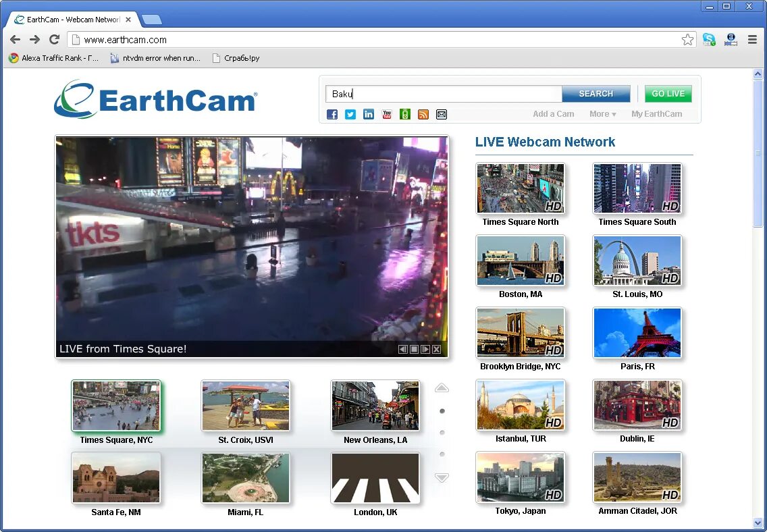The image size is (767, 532).
Task: Open St. Louis, MO webcam thumbnail
Action: [637, 261]
